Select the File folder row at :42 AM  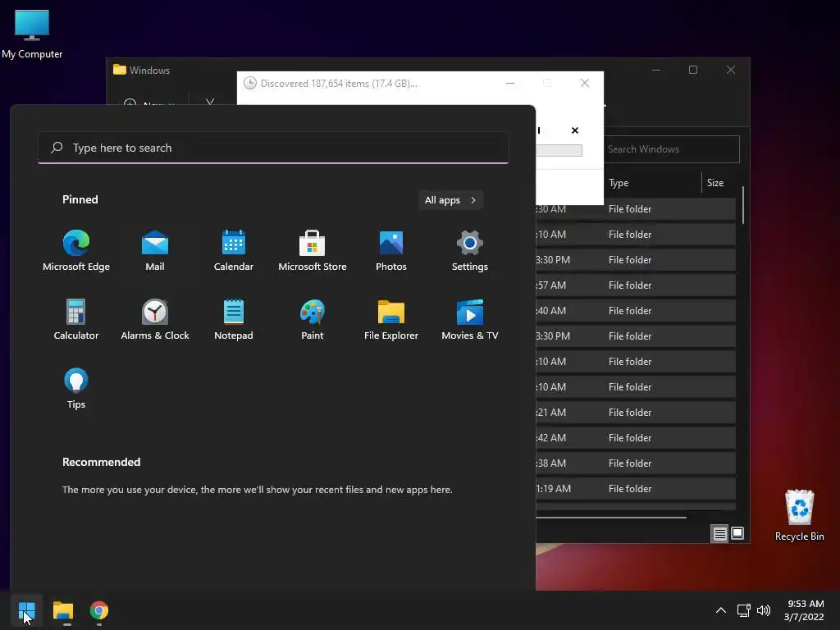coord(636,438)
